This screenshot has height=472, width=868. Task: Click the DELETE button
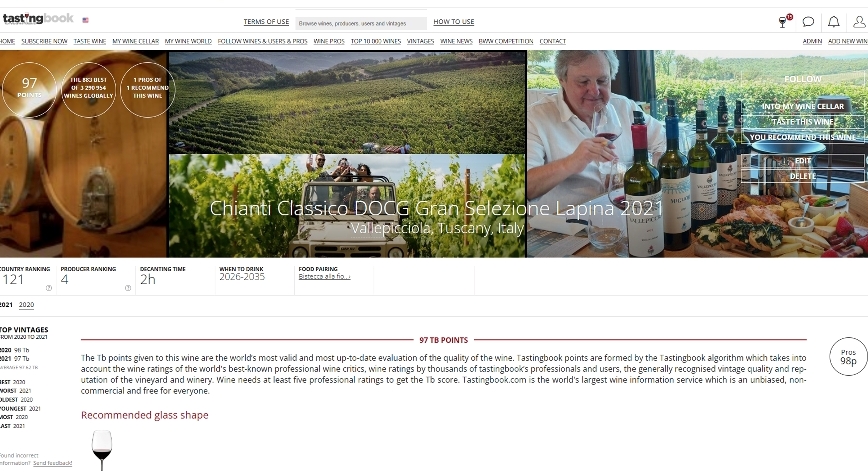click(x=803, y=176)
